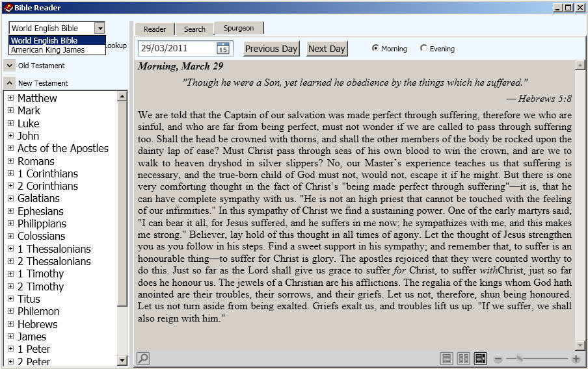The height and width of the screenshot is (369, 588).
Task: Switch to single-page view mode icon
Action: pos(446,359)
